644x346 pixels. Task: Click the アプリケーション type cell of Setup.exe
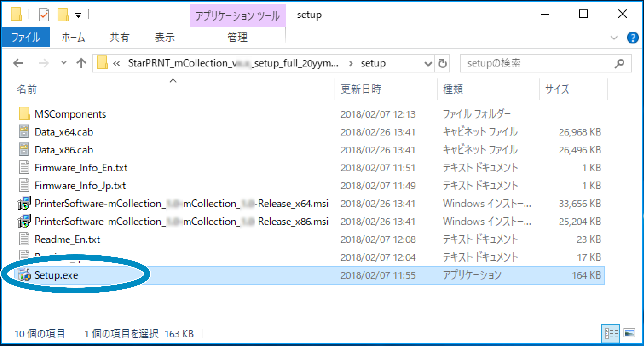pos(472,275)
